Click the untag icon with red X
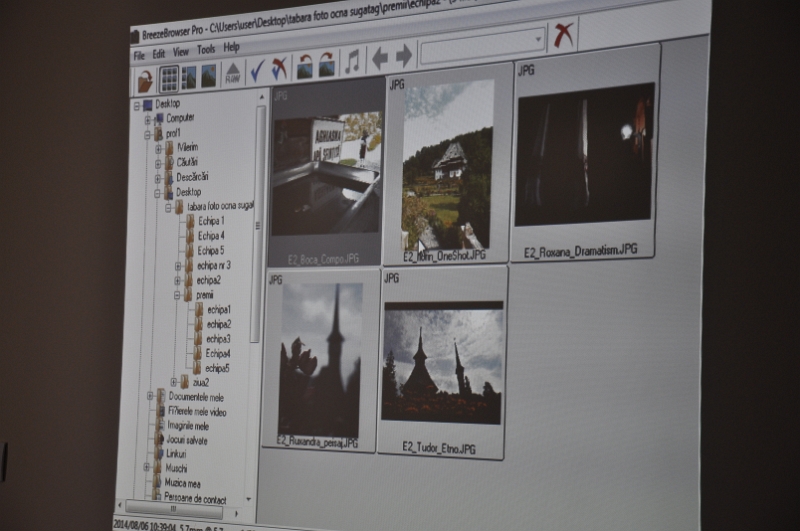800x531 pixels. click(280, 68)
